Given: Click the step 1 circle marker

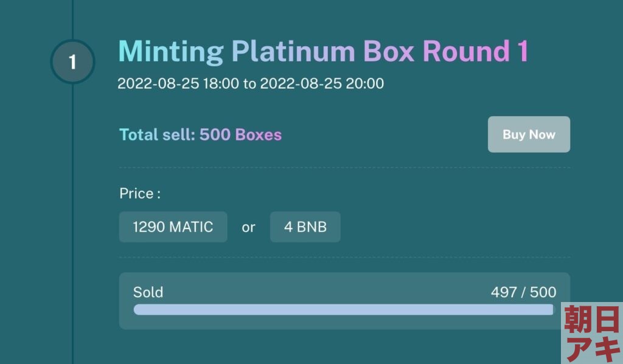Looking at the screenshot, I should pos(72,61).
